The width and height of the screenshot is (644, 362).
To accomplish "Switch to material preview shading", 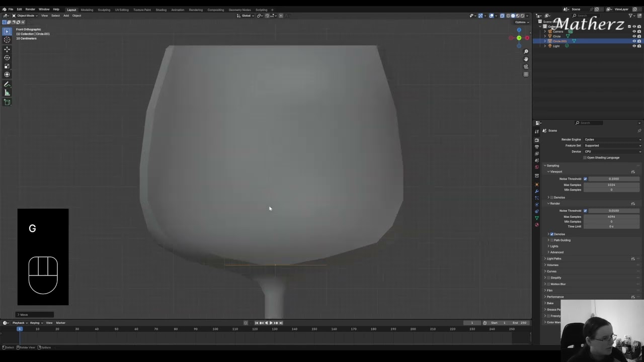I will pyautogui.click(x=518, y=16).
